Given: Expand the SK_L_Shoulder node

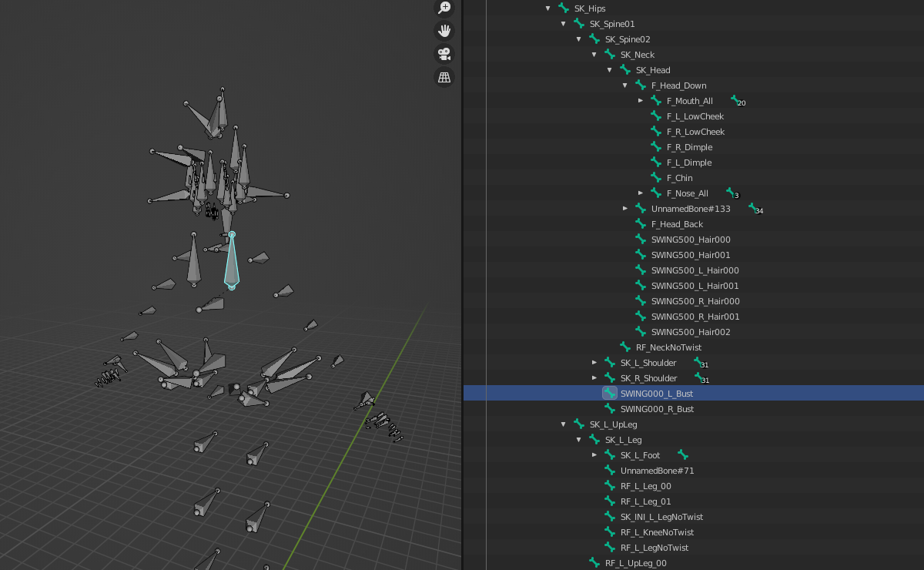Looking at the screenshot, I should (x=594, y=363).
